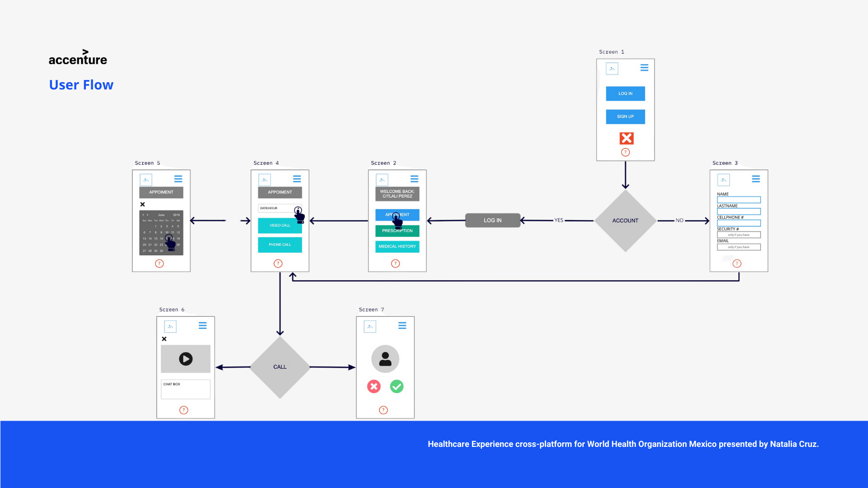Click the ACCOUNT decision diamond

click(625, 221)
